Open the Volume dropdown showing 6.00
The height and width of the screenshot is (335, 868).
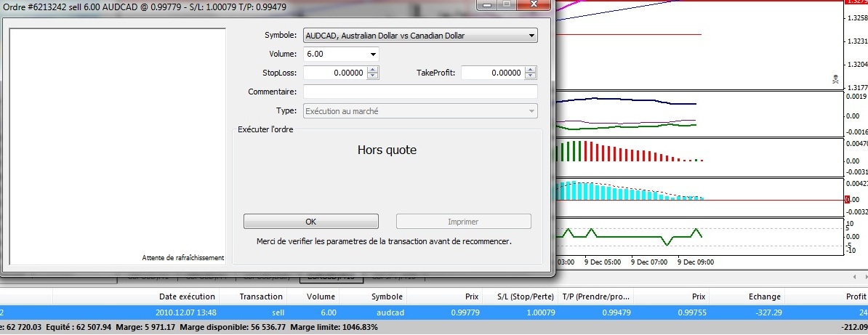point(341,55)
